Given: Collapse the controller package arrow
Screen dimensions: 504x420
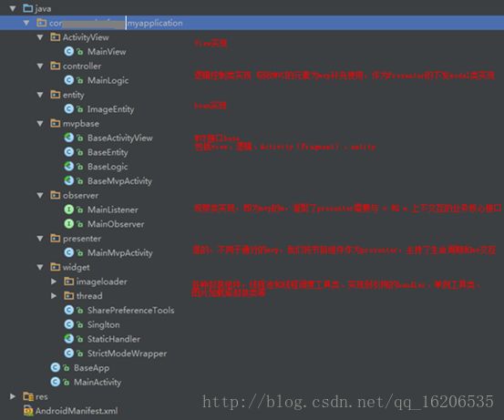Looking at the screenshot, I should [x=40, y=66].
